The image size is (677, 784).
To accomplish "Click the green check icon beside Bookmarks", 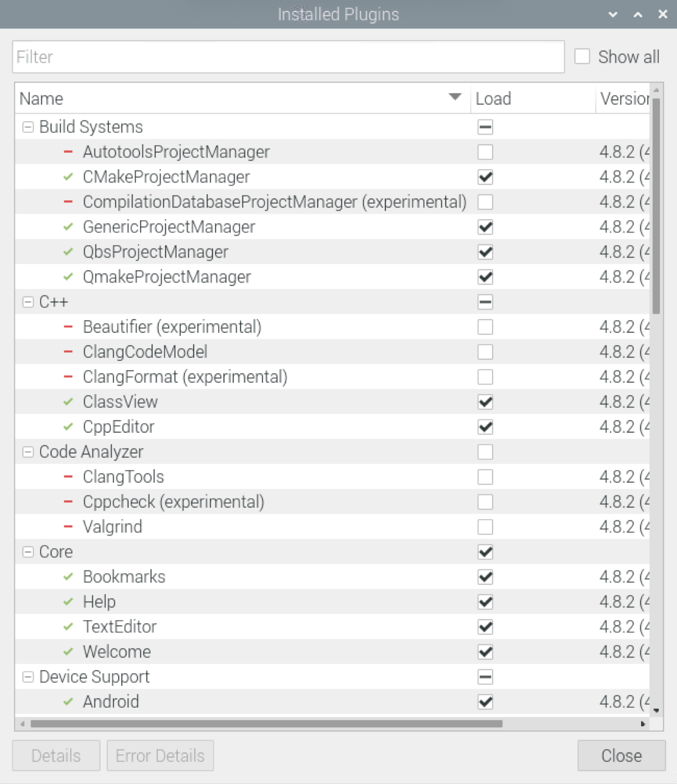I will (x=68, y=576).
